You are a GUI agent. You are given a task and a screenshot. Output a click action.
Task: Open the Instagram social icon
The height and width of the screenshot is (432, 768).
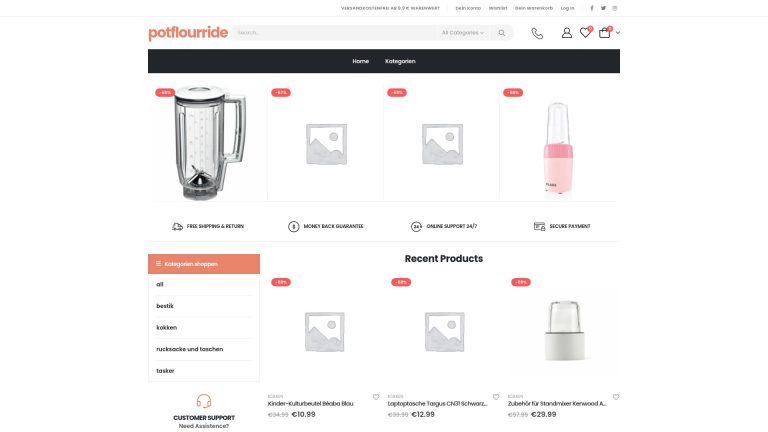tap(615, 8)
